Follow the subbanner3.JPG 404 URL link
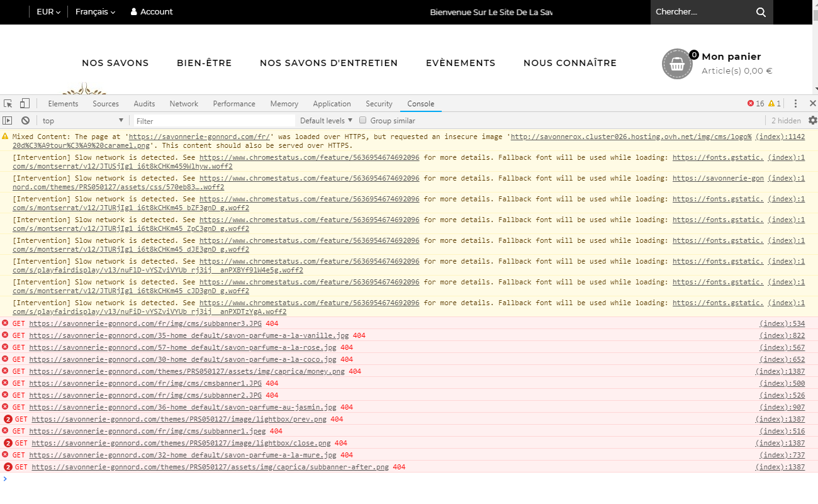The width and height of the screenshot is (818, 504). (145, 323)
